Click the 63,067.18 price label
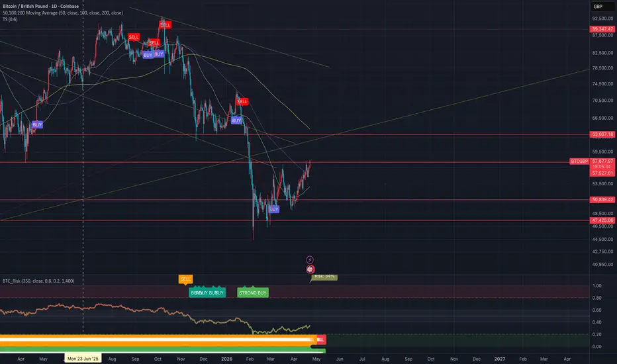Viewport: 617px width, 364px height. click(602, 134)
